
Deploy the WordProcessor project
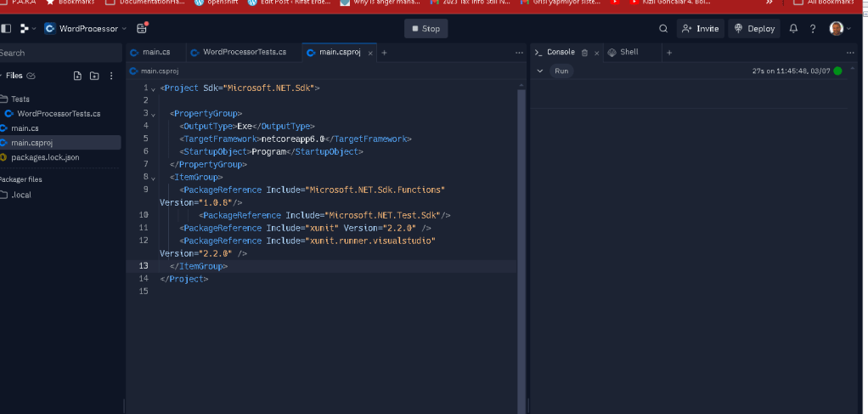coord(754,29)
